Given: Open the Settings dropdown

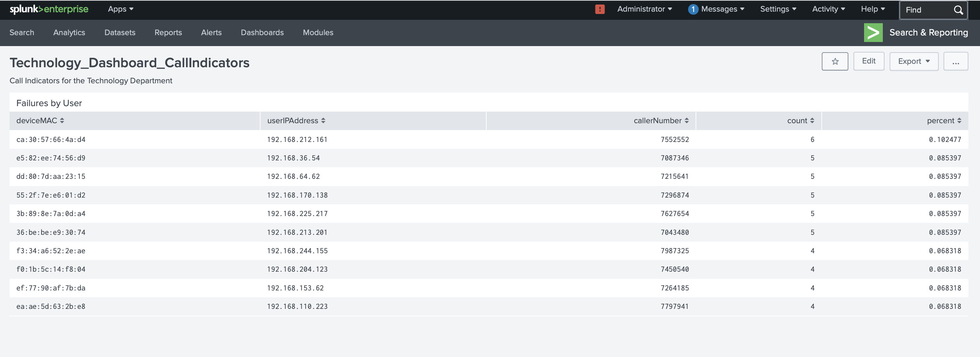Looking at the screenshot, I should pos(778,9).
